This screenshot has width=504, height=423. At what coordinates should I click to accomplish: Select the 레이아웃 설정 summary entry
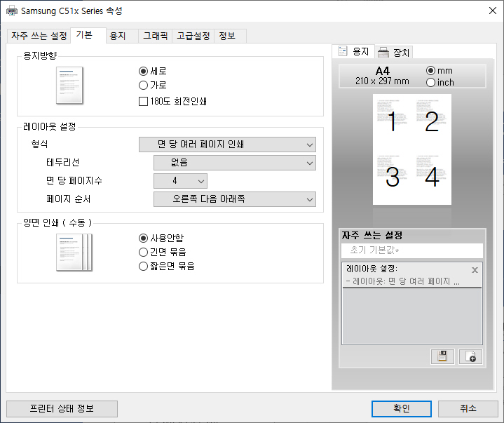(412, 275)
